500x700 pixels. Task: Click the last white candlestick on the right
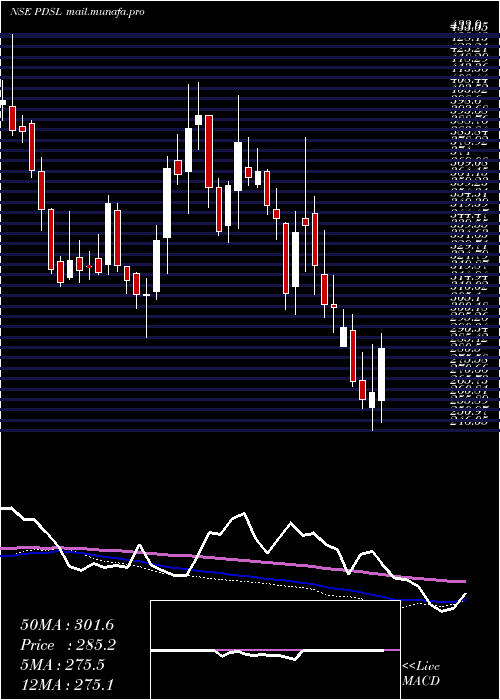click(x=381, y=375)
